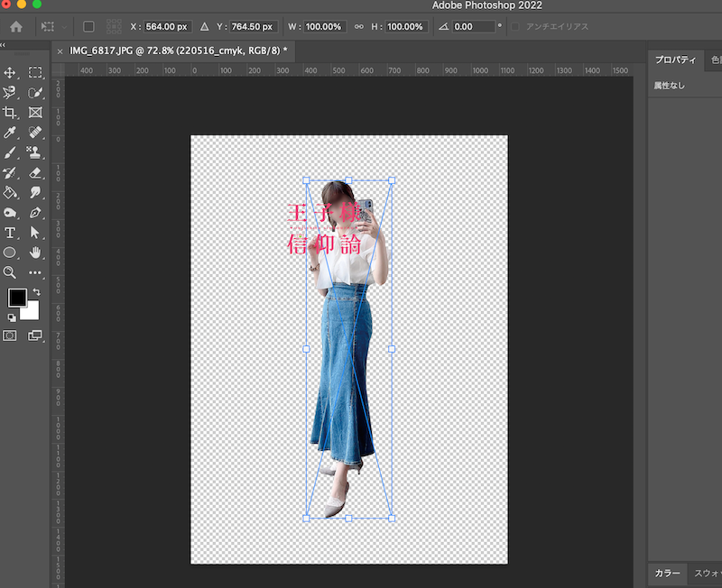722x588 pixels.
Task: Open the Edit Toolbar three-dots menu
Action: [x=35, y=272]
